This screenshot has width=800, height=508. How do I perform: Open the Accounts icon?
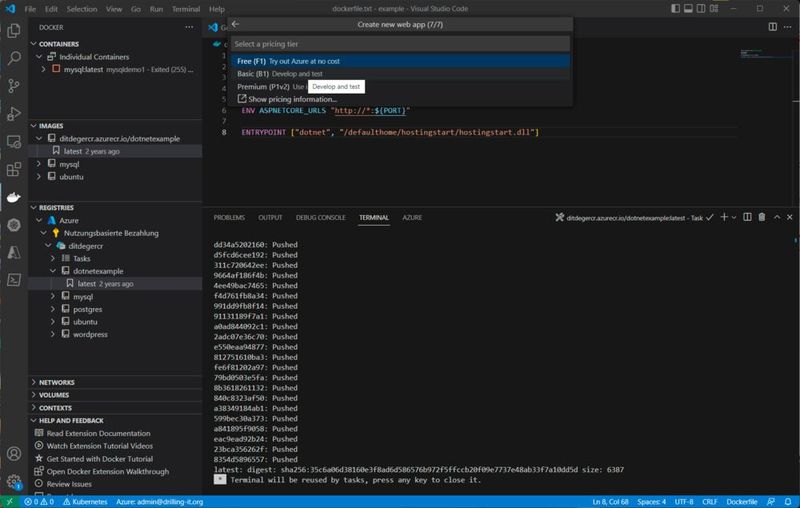coord(13,454)
